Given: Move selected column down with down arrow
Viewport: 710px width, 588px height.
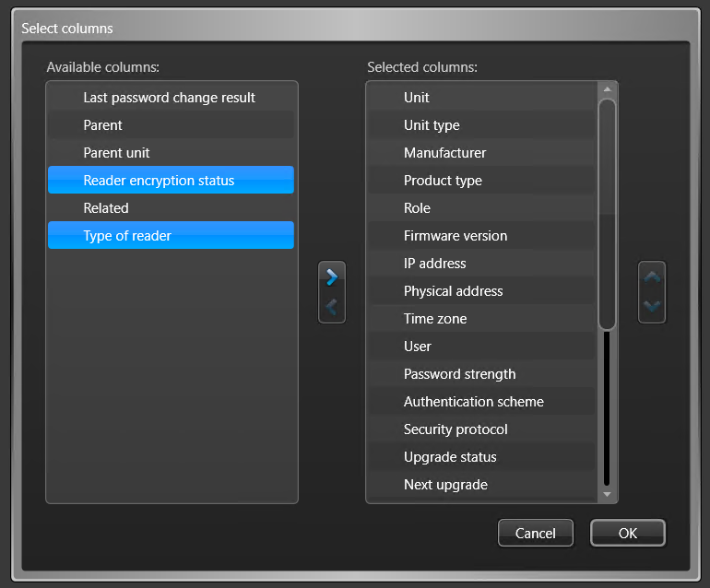Looking at the screenshot, I should point(652,307).
